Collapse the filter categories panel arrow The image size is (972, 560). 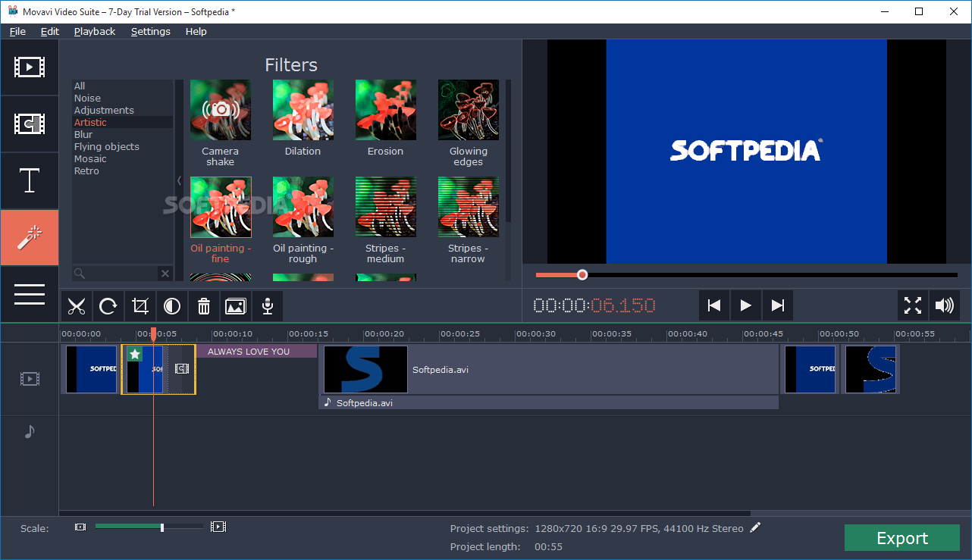(x=179, y=180)
